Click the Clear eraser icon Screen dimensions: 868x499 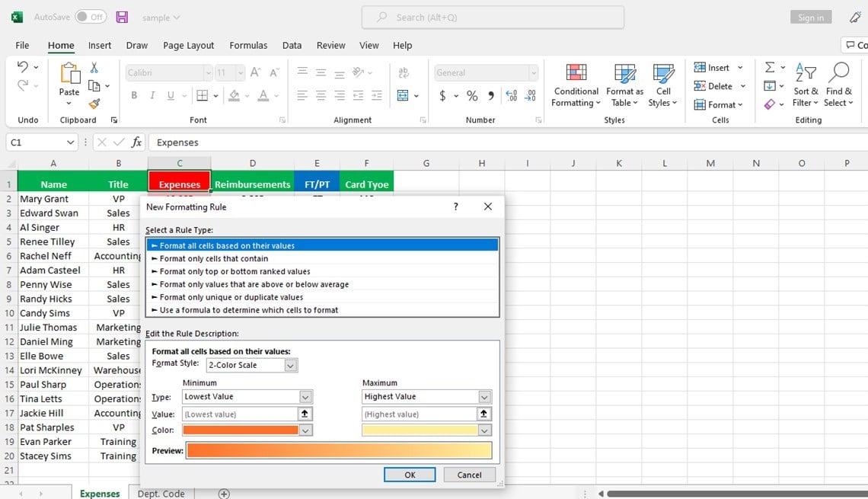click(x=770, y=104)
